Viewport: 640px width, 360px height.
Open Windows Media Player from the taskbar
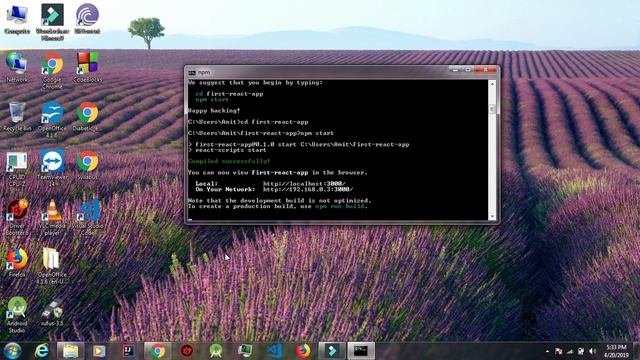coord(99,351)
